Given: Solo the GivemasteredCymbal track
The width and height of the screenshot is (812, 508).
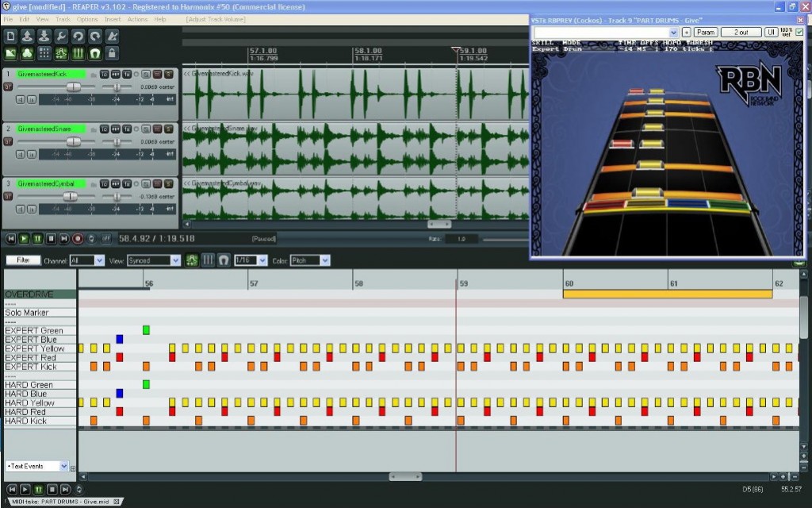Looking at the screenshot, I should (168, 183).
